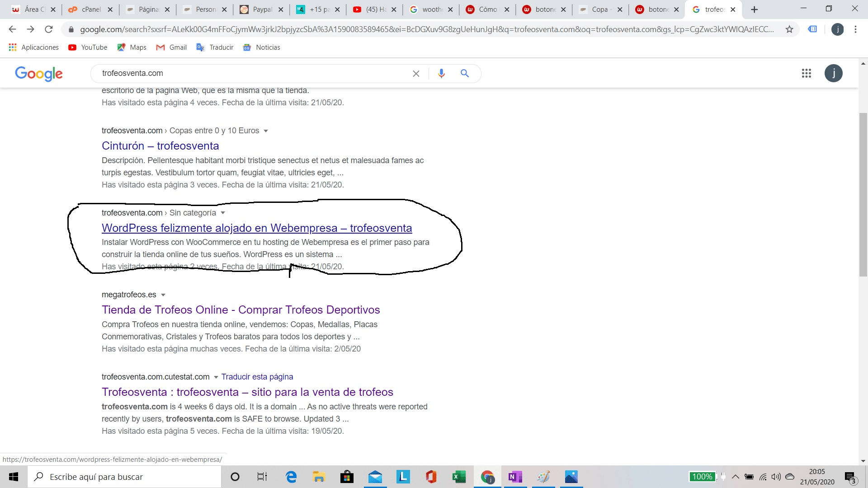This screenshot has height=488, width=868.
Task: Click the address bar URL
Action: 427,29
